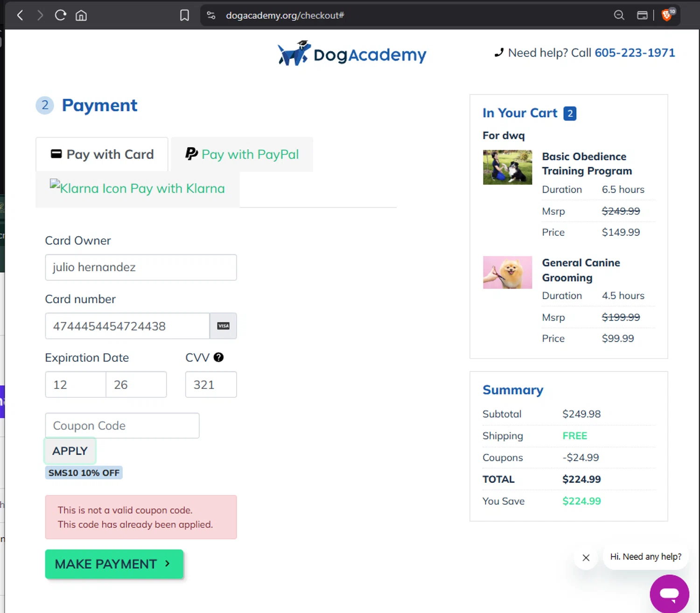Viewport: 700px width, 613px height.
Task: Click the $99.99 price value
Action: point(618,338)
